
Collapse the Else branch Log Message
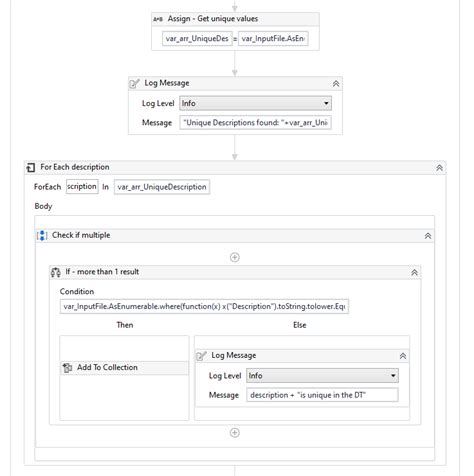click(x=403, y=356)
